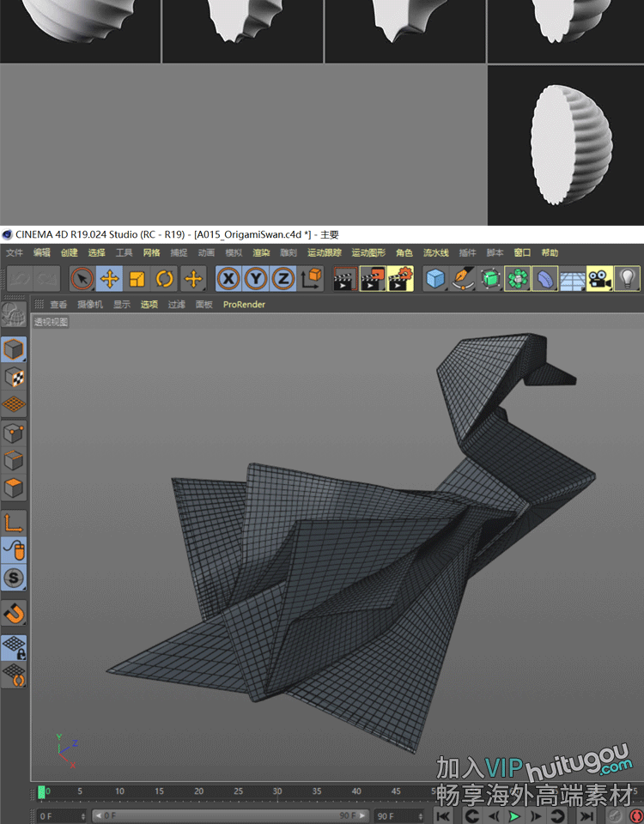Open the ProRender viewport menu
644x824 pixels.
244,305
